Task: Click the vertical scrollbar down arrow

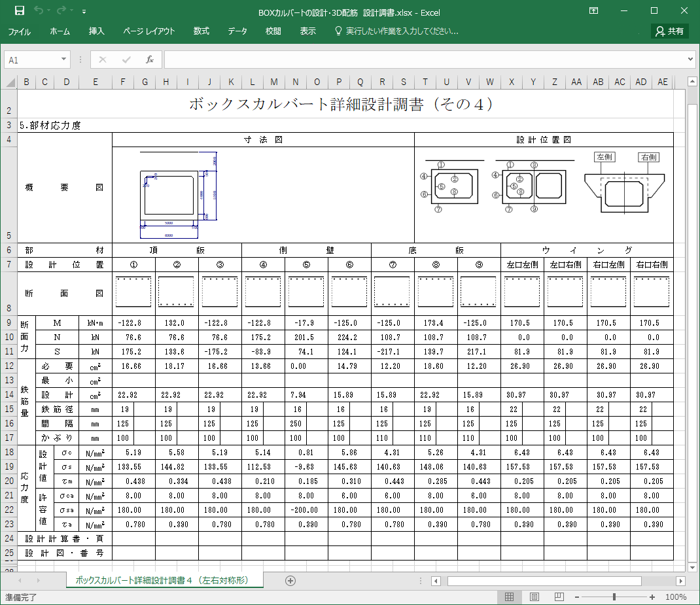Action: coord(692,568)
